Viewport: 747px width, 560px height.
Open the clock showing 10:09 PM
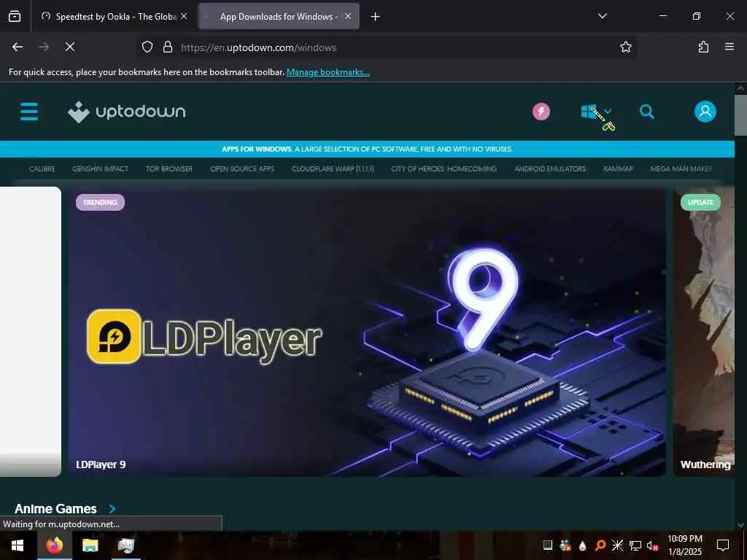(685, 545)
